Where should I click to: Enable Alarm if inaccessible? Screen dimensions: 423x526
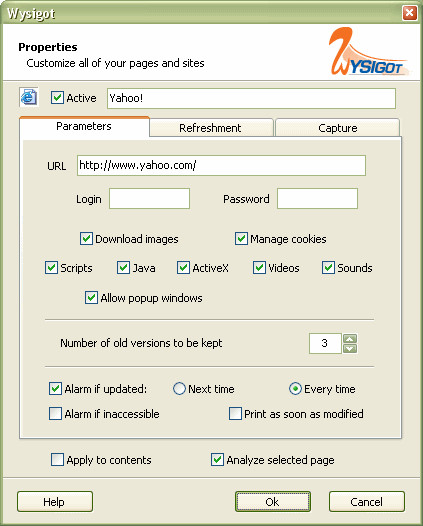pyautogui.click(x=55, y=414)
